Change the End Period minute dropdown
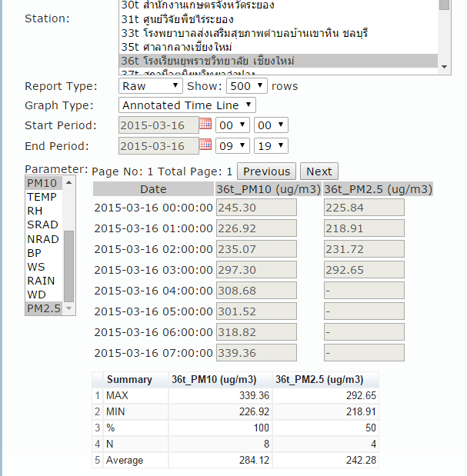Screen dimensions: 467x476 271,145
